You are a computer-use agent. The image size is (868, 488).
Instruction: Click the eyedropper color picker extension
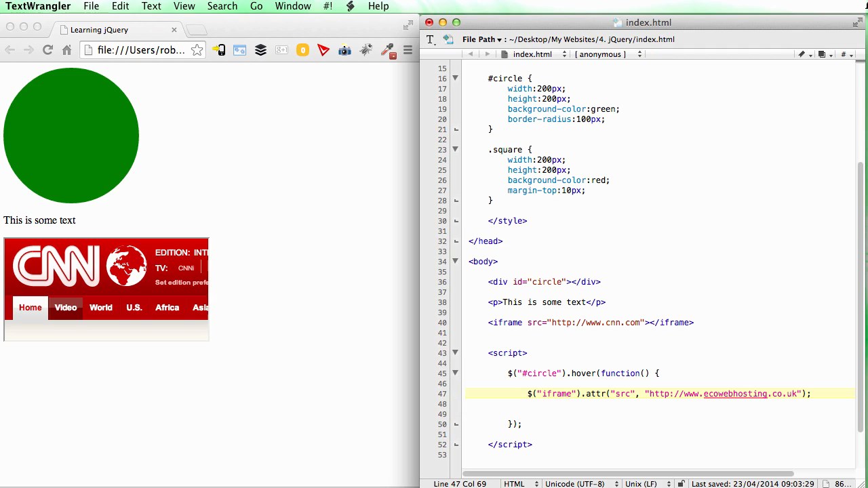tap(388, 50)
